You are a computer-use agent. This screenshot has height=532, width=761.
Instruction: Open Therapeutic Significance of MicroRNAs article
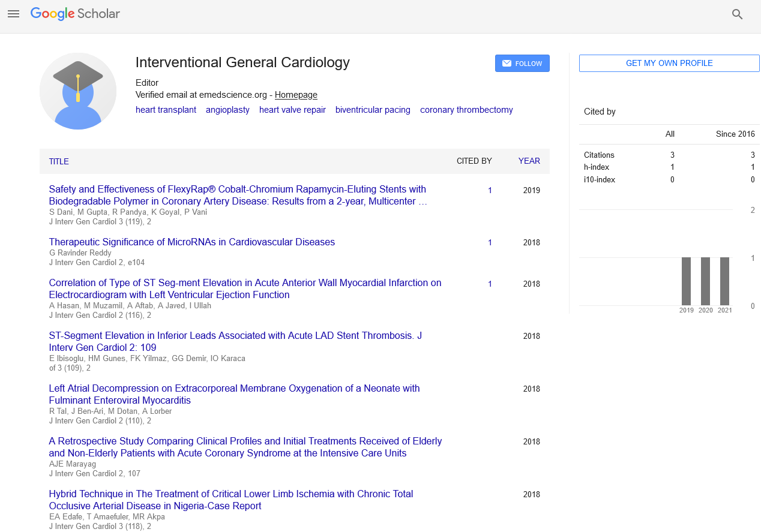(x=191, y=242)
